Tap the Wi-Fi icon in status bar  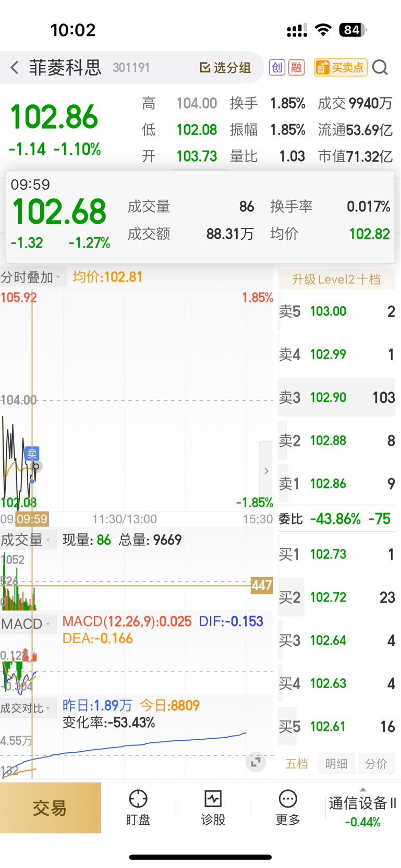point(323,30)
